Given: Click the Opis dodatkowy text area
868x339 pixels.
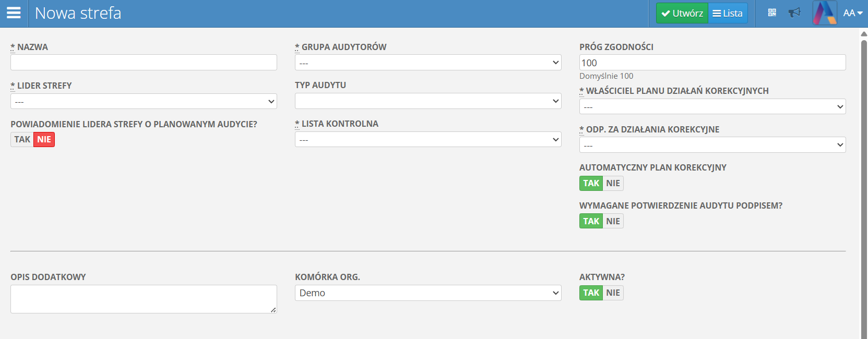Looking at the screenshot, I should 144,299.
